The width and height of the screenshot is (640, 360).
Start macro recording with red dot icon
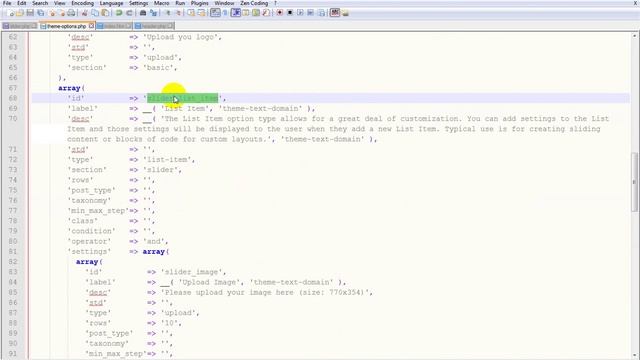coord(279,13)
